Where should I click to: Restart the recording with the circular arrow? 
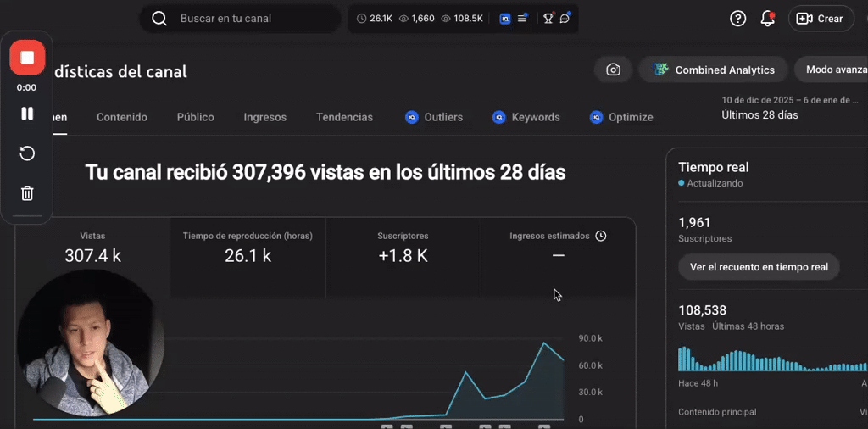coord(27,153)
